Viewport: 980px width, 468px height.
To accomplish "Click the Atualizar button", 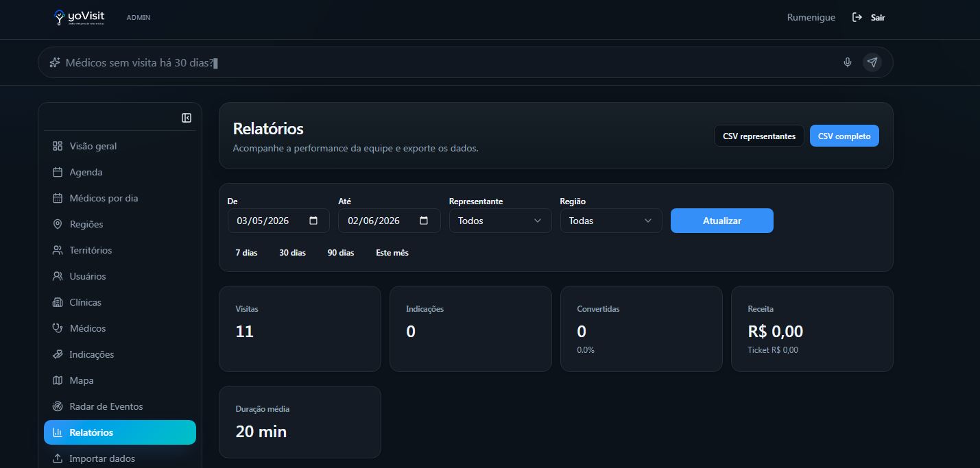I will click(722, 221).
